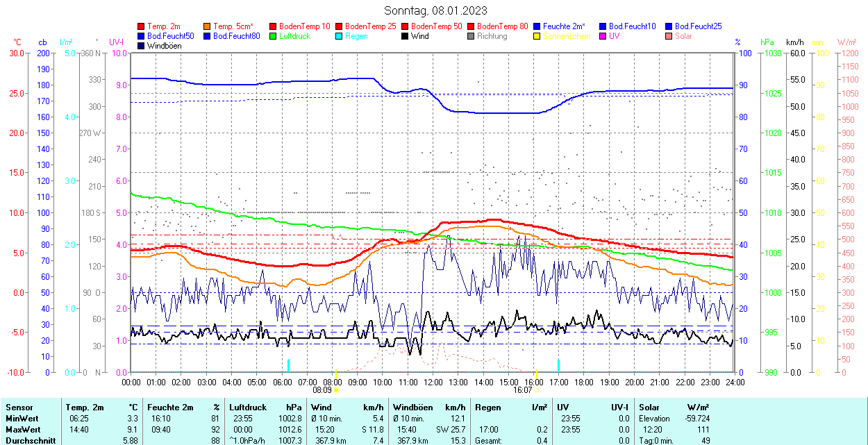The width and height of the screenshot is (868, 445).
Task: Select the Feuchte 2m* legend label
Action: click(565, 26)
